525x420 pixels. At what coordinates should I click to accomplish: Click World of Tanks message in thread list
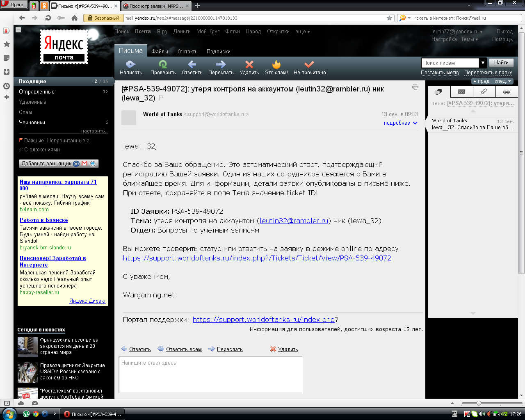(473, 124)
